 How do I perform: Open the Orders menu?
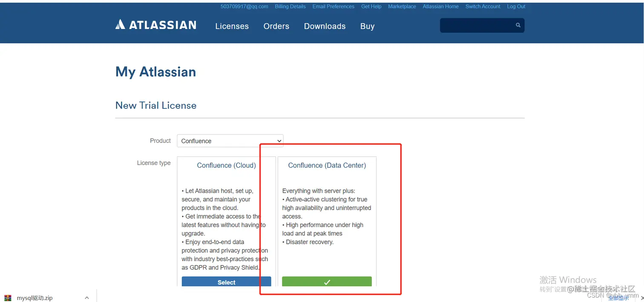276,26
